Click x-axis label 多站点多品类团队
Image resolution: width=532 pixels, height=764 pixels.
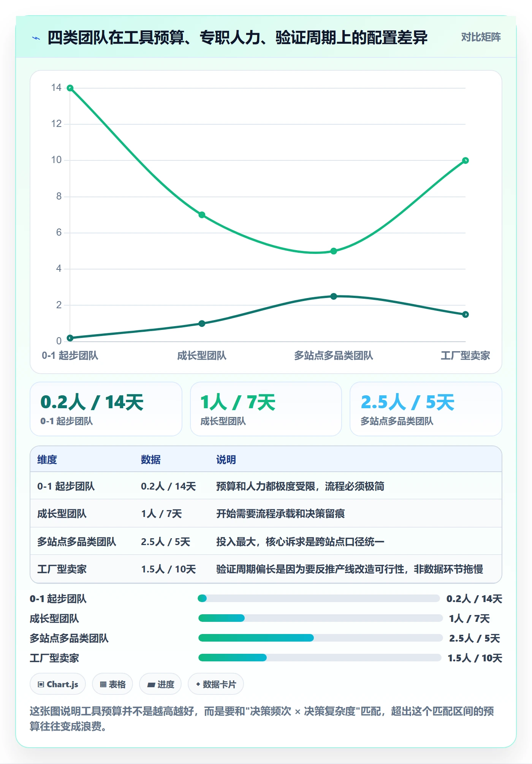334,356
